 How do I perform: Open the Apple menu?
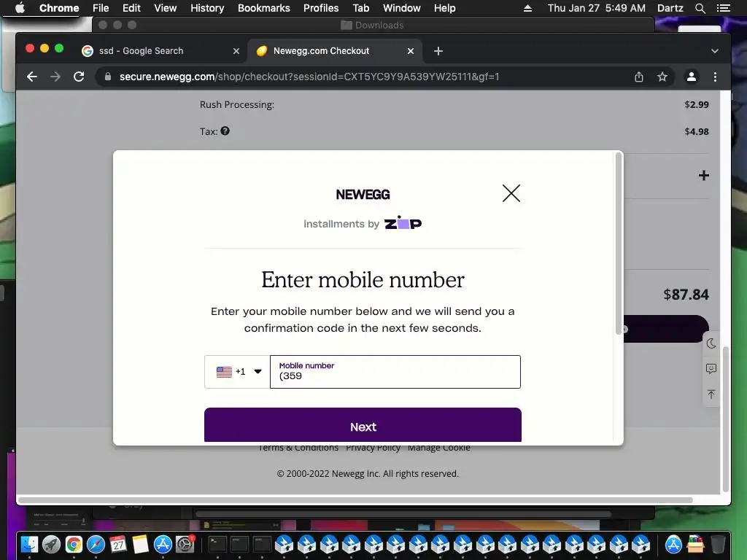point(20,8)
